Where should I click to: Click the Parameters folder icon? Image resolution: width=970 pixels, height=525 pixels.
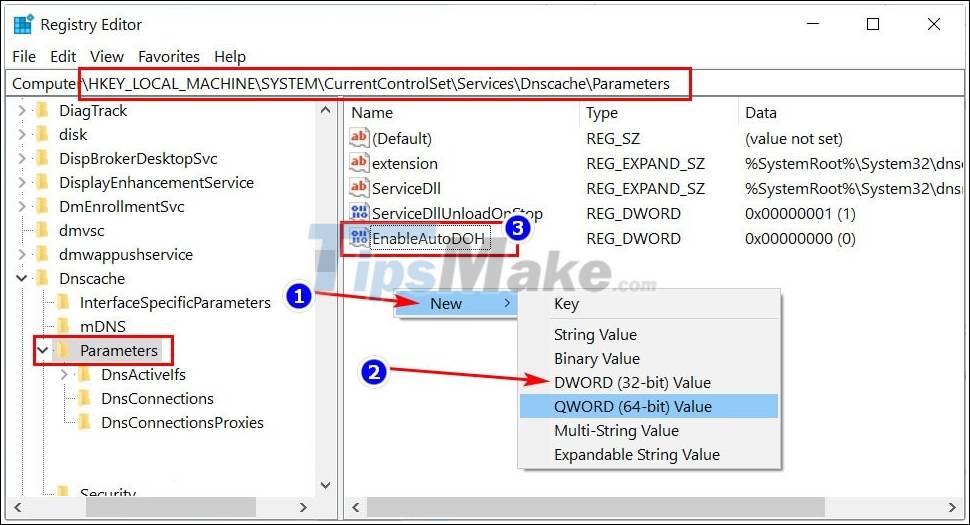[x=63, y=351]
